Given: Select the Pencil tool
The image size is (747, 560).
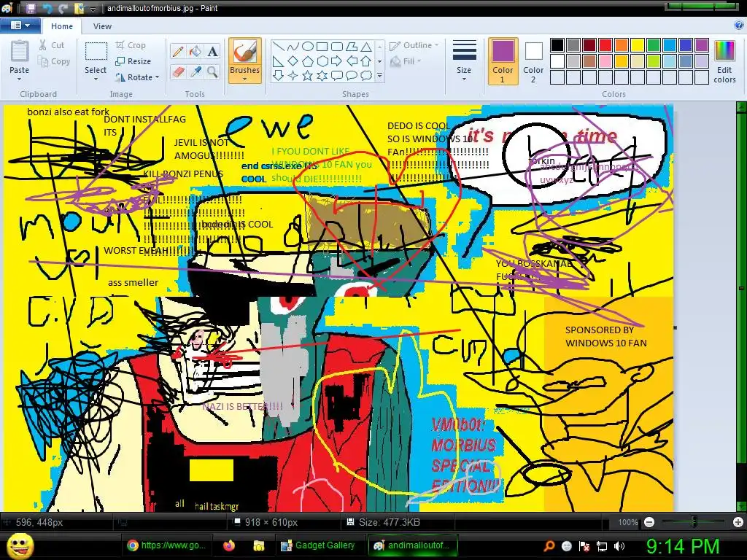Looking at the screenshot, I should [x=178, y=51].
